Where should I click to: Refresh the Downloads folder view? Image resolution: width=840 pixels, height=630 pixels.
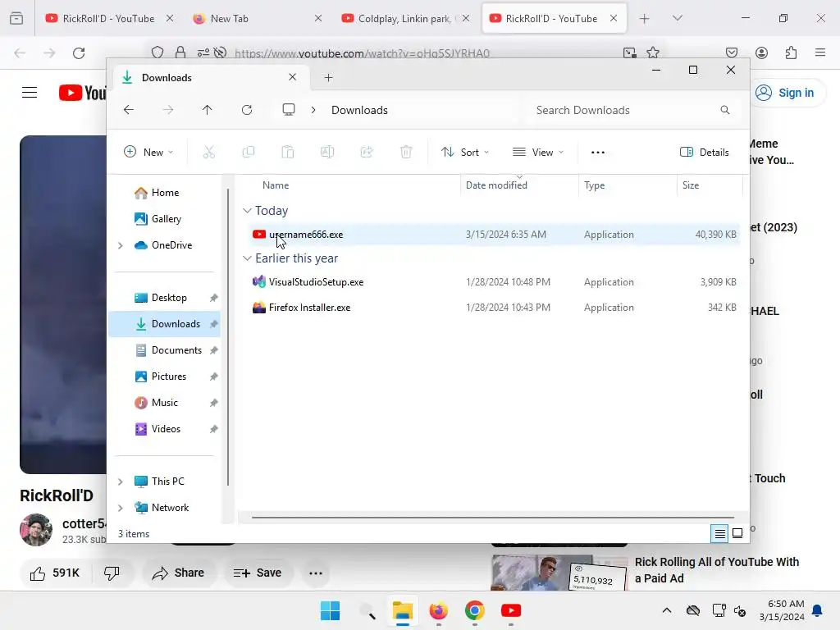(246, 110)
